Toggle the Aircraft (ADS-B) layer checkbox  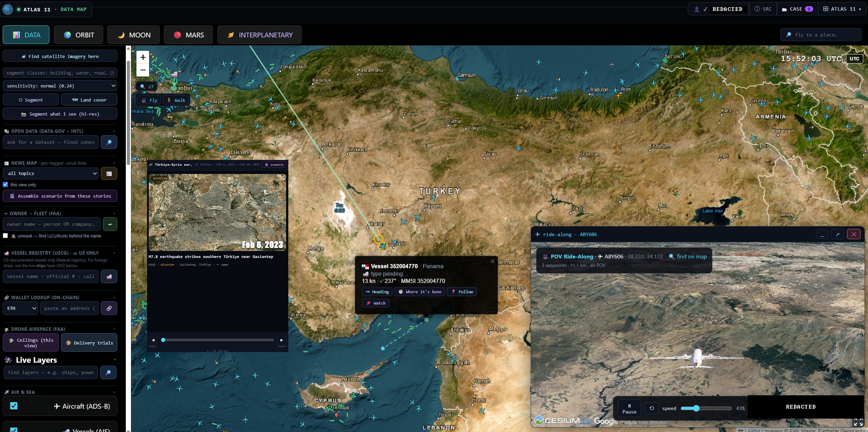point(14,406)
